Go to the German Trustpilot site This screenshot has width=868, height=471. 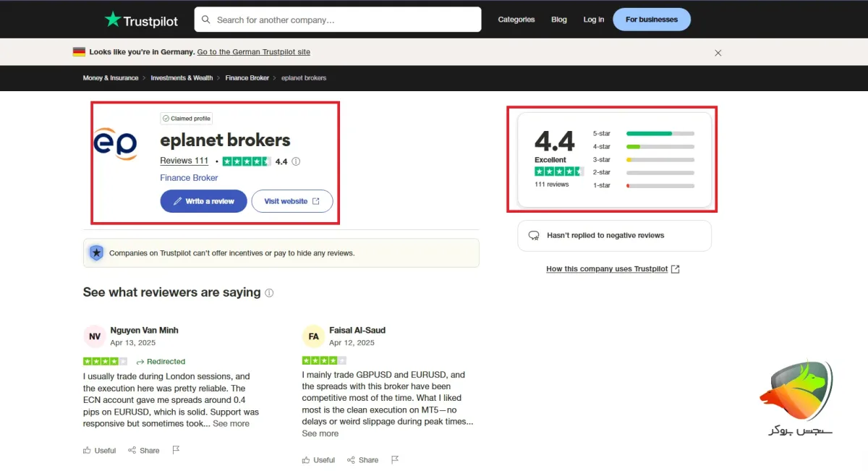tap(254, 52)
